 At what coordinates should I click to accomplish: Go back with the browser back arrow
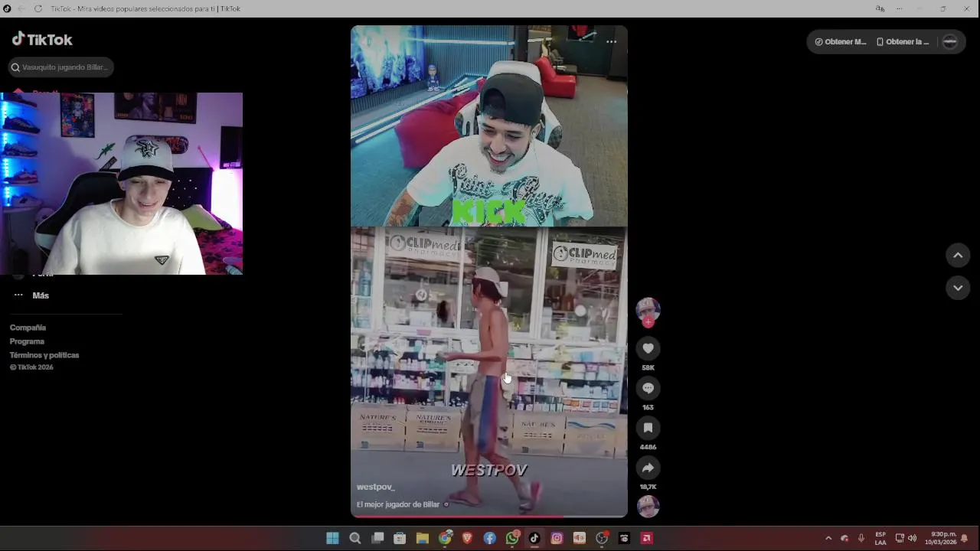click(21, 8)
